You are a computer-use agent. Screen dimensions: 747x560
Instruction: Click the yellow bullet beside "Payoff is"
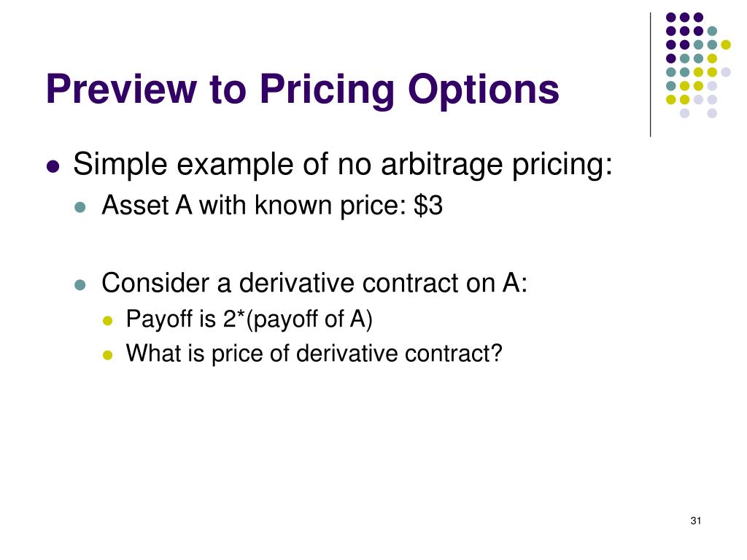click(108, 321)
